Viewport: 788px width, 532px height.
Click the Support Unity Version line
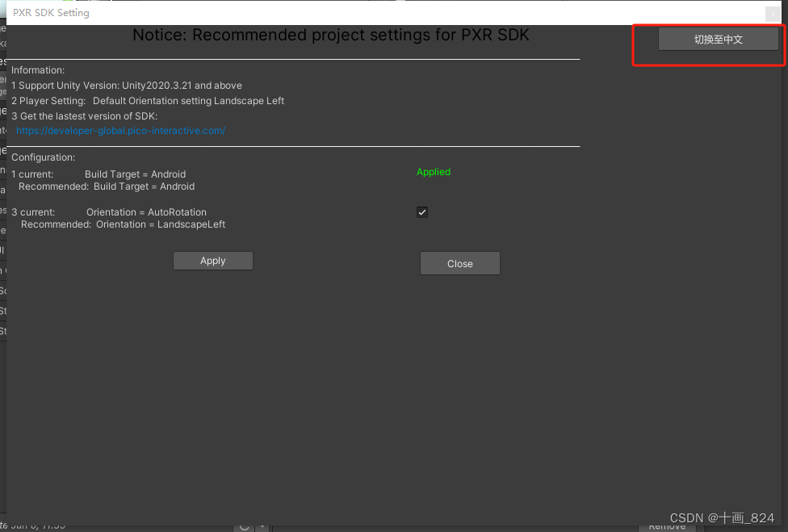[127, 86]
